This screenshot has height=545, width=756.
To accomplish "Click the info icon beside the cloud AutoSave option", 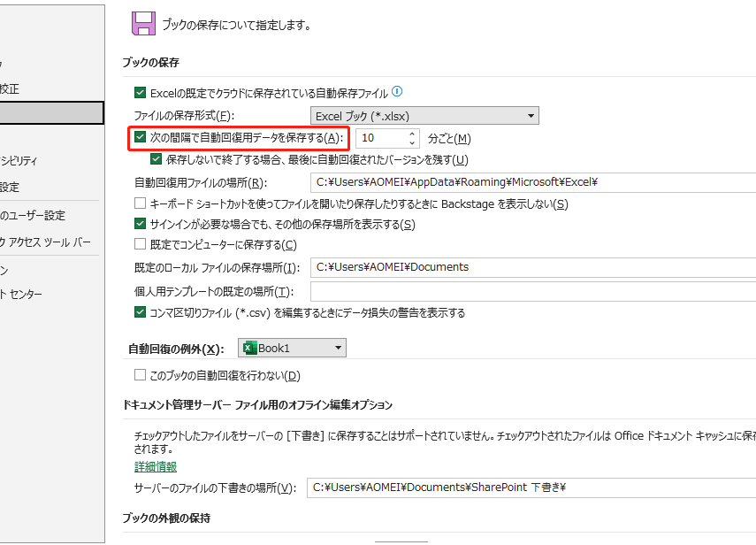I will point(397,91).
